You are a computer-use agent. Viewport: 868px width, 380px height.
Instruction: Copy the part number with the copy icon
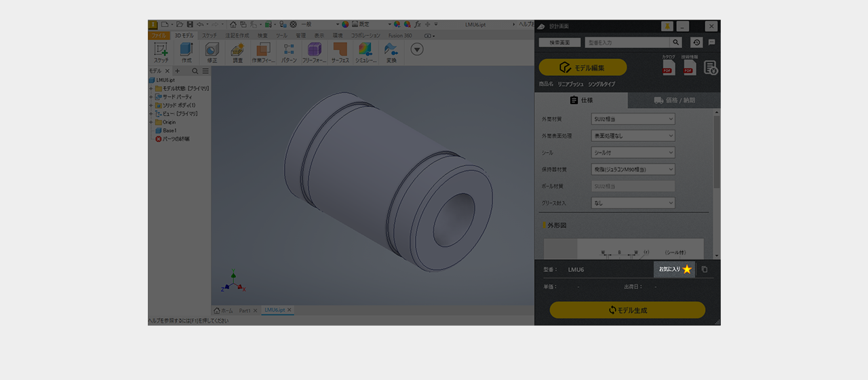[705, 269]
